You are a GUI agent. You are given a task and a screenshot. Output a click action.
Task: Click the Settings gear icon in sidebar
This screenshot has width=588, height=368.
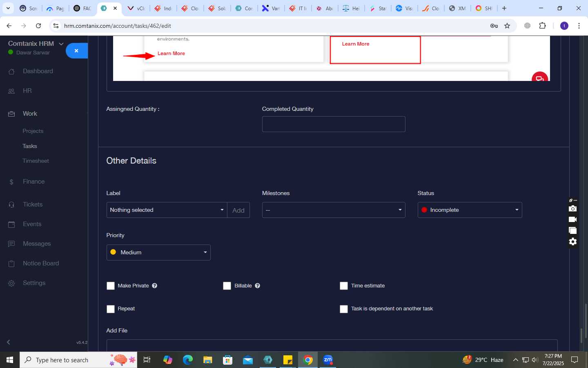click(x=11, y=283)
